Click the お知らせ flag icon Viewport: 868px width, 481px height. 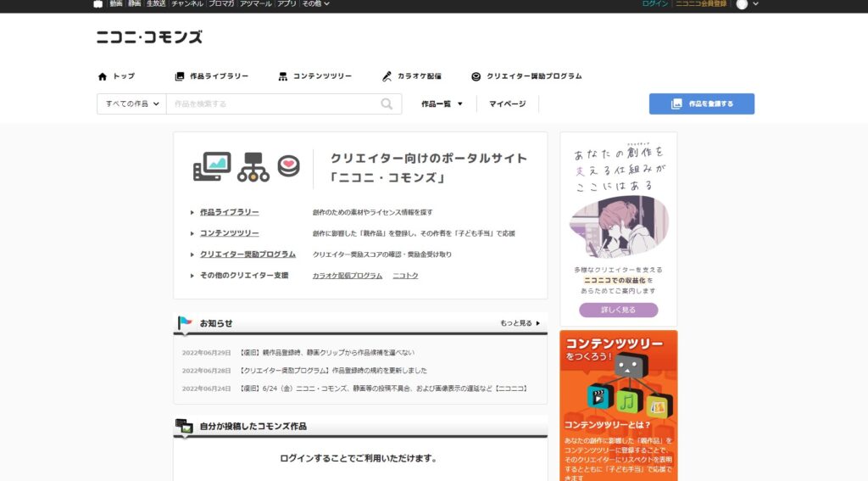[x=184, y=322]
